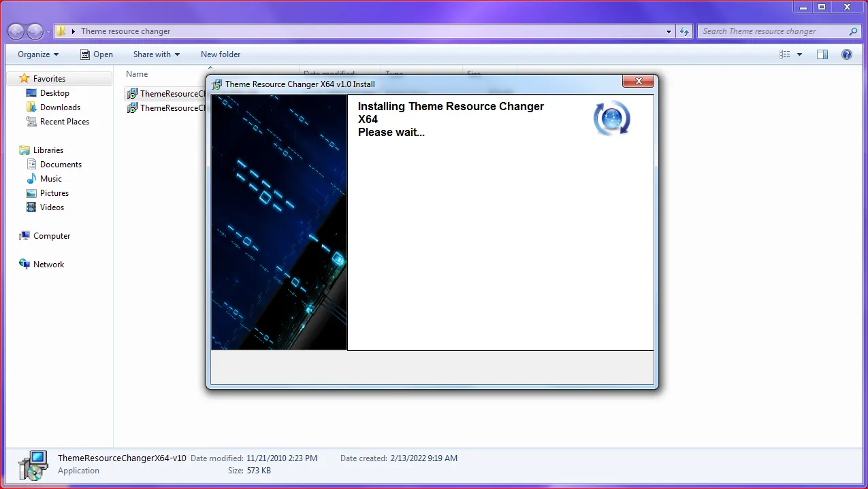Click the refresh button beside address bar
The width and height of the screenshot is (868, 489).
[x=685, y=31]
